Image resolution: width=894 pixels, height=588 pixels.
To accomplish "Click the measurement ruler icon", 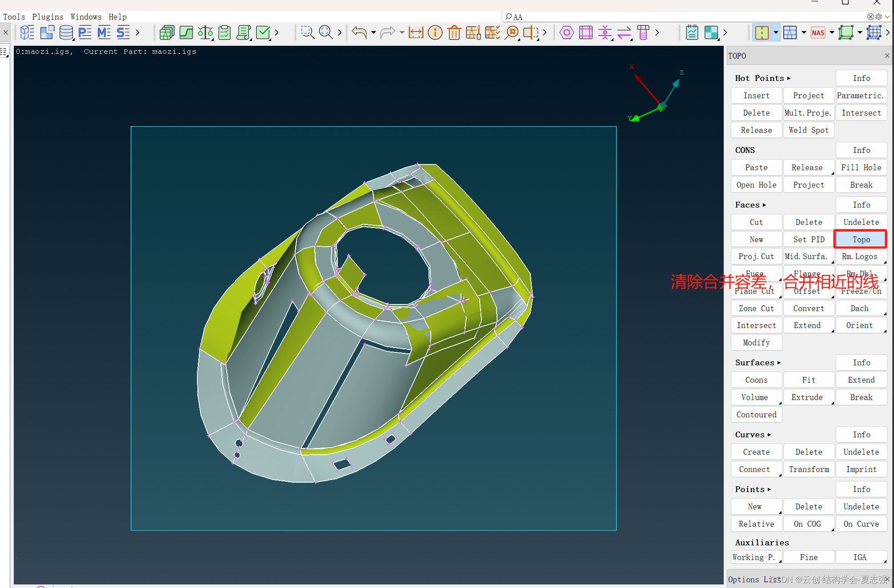I will pos(416,32).
